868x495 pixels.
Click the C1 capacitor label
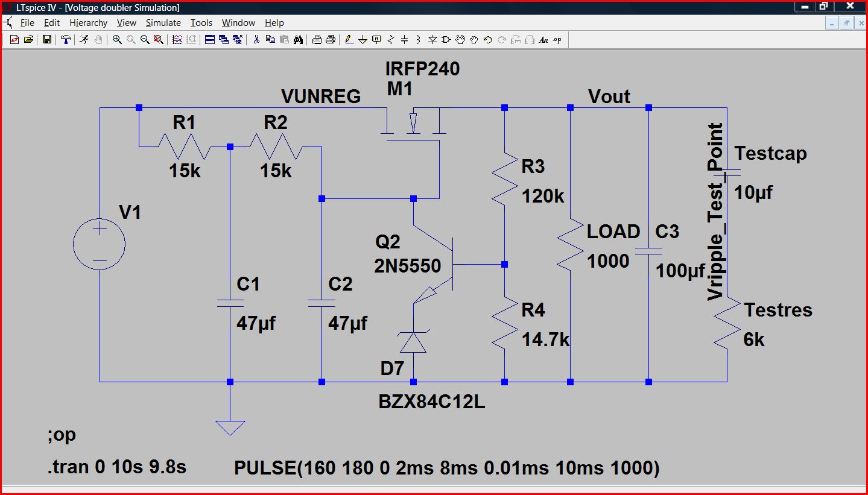tap(248, 283)
